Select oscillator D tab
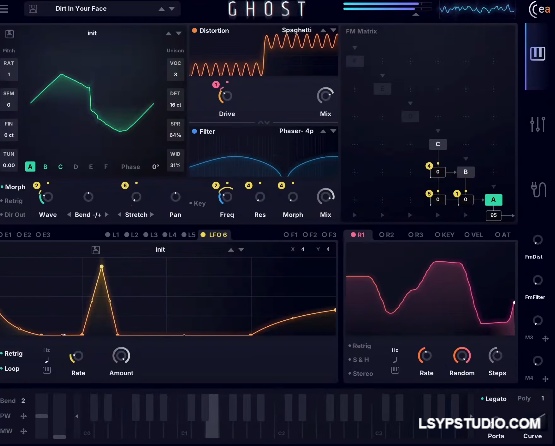The height and width of the screenshot is (446, 555). 76,167
